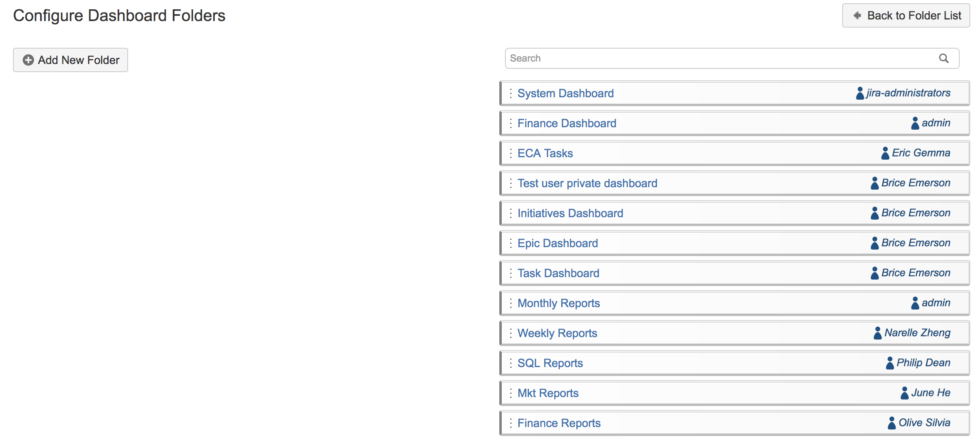Screen dimensions: 980x440
Task: Grab the drag handle of System Dashboard
Action: pos(510,93)
